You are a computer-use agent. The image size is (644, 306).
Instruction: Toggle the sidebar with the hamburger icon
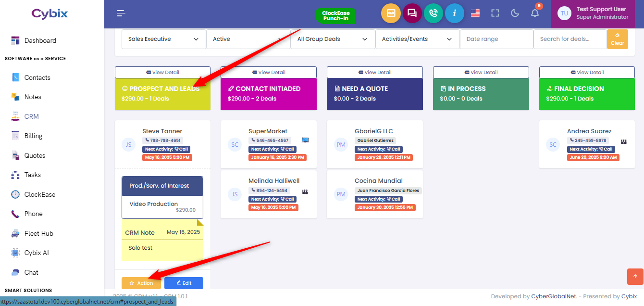[x=121, y=13]
